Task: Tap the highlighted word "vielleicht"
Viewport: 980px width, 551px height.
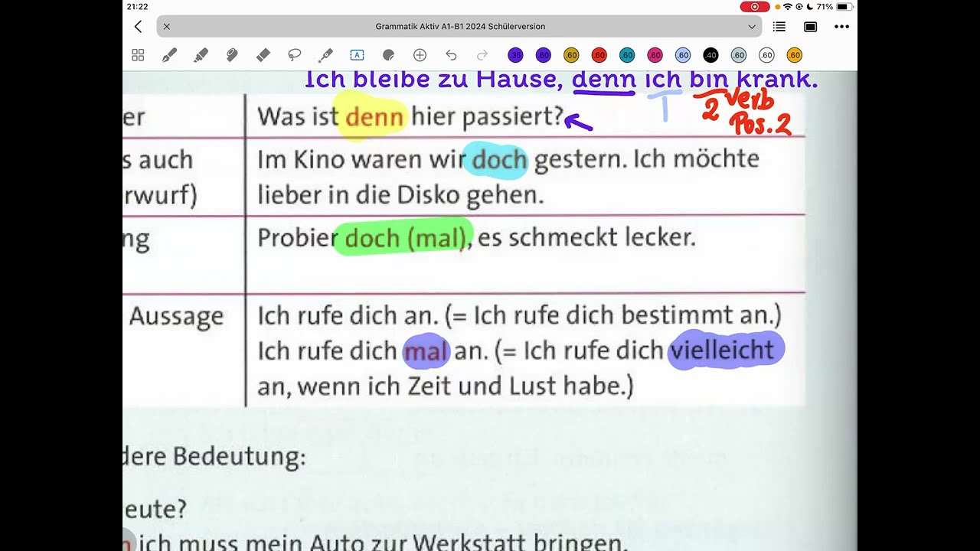Action: pos(722,350)
